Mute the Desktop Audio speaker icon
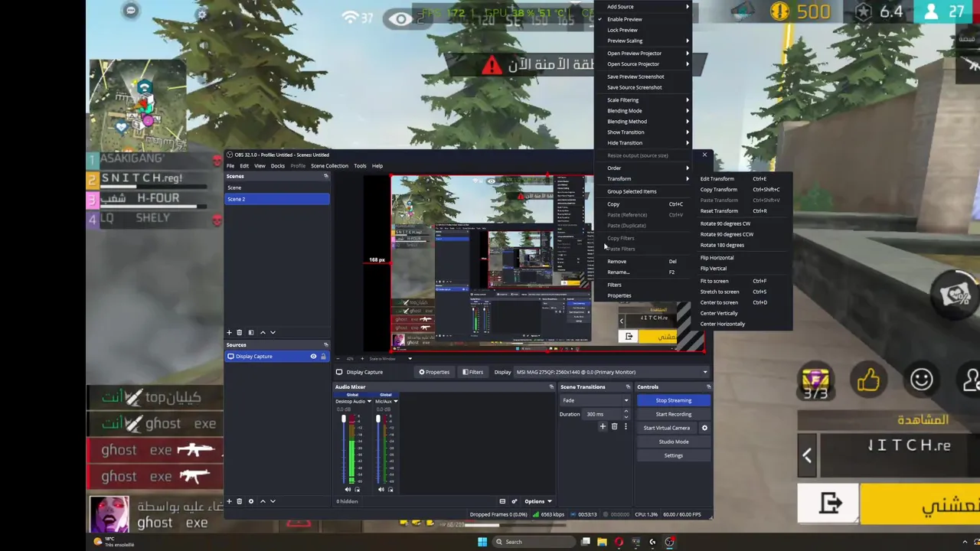 pos(348,490)
